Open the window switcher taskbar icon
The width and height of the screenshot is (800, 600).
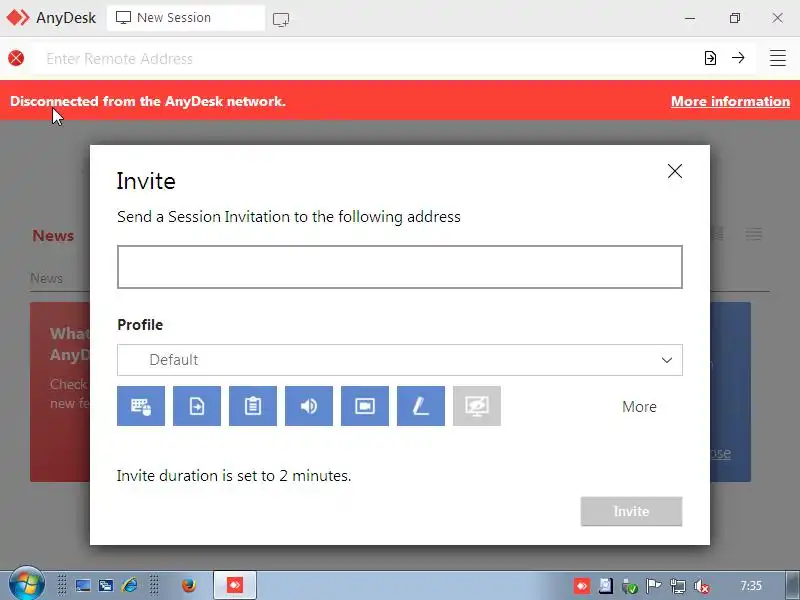point(106,585)
